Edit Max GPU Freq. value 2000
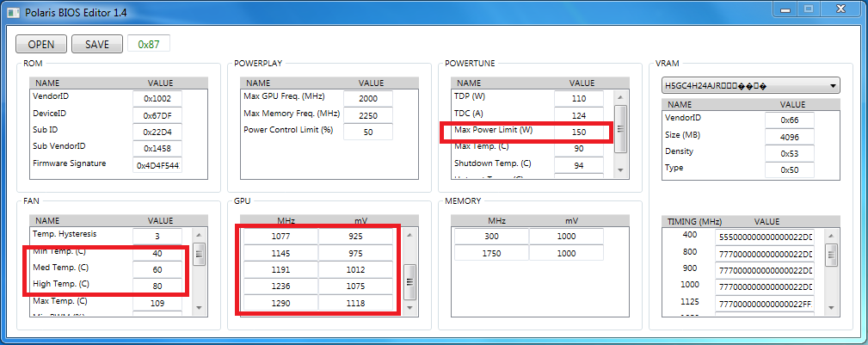 point(367,99)
